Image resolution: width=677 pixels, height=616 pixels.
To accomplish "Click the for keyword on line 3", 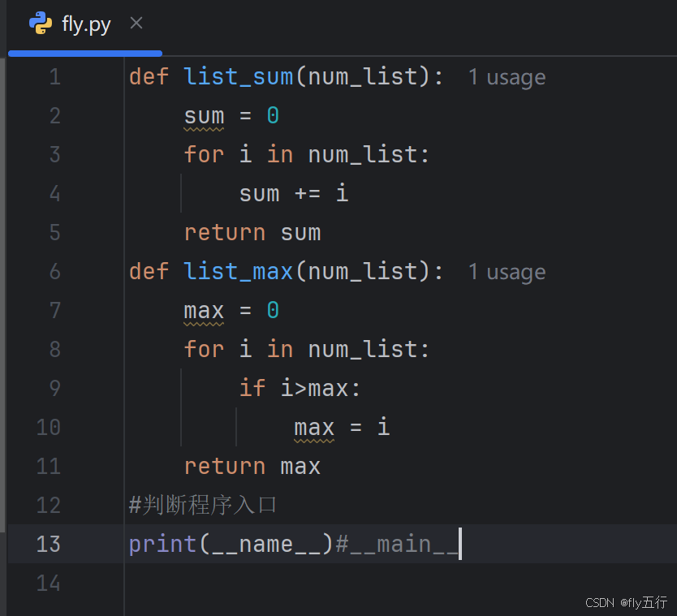I will pos(203,154).
